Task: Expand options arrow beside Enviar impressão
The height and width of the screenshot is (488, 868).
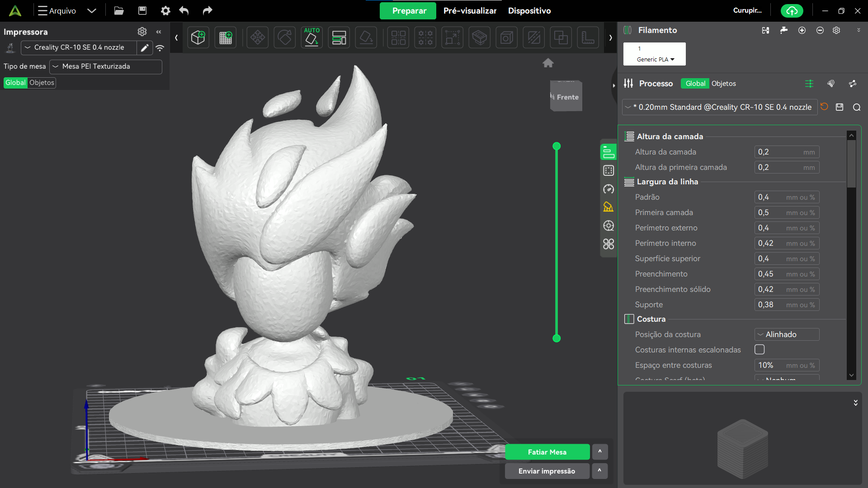Action: (600, 471)
